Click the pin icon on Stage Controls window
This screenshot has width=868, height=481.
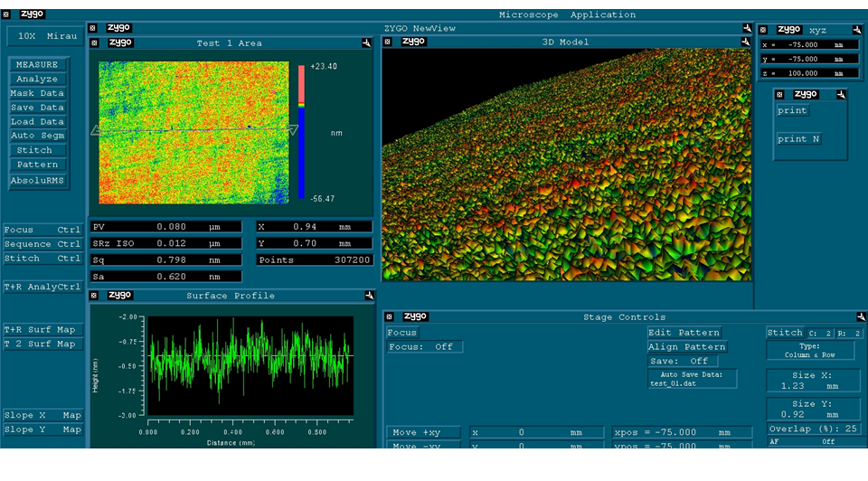tap(861, 317)
